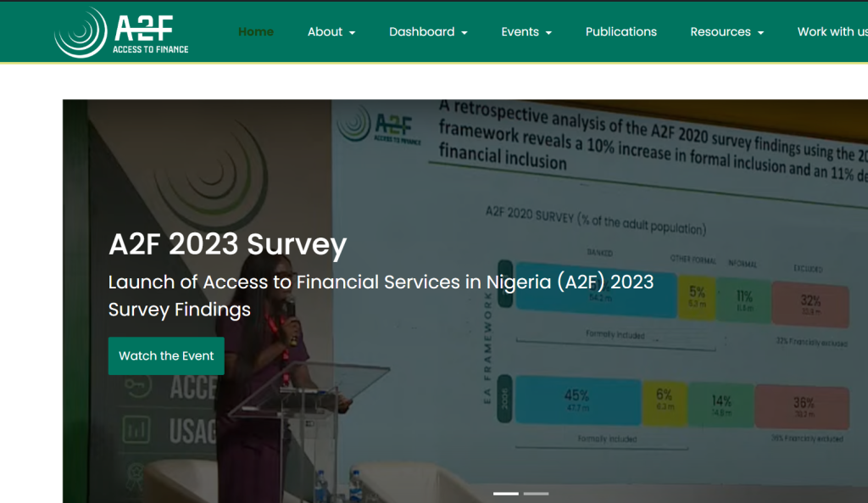Open the Publications page
The width and height of the screenshot is (868, 503).
click(x=621, y=31)
